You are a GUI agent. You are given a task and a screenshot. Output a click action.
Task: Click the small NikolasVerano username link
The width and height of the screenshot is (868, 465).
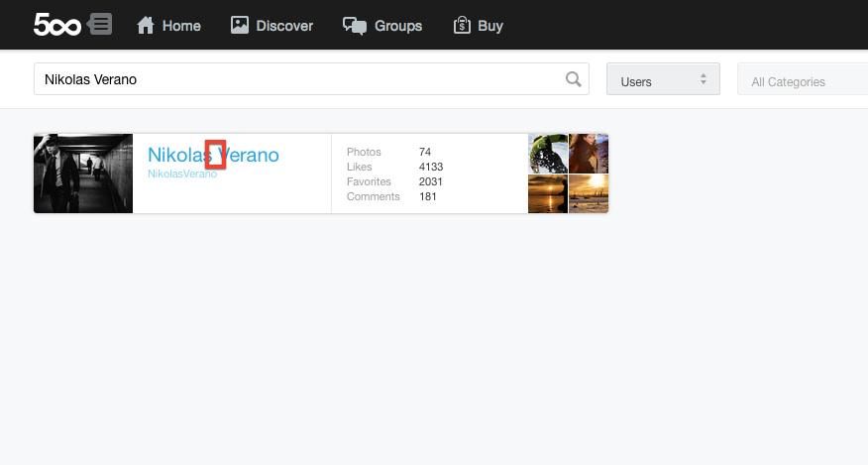tap(182, 174)
